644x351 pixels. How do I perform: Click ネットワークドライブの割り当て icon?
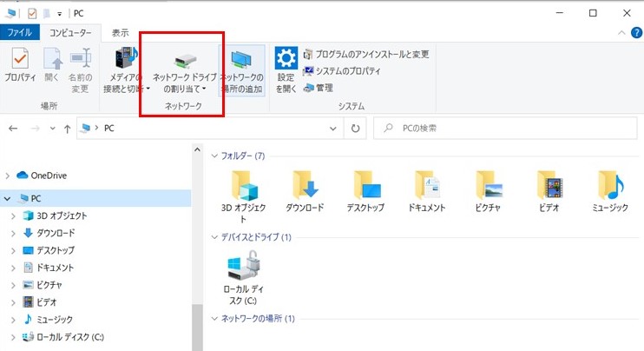pos(185,61)
